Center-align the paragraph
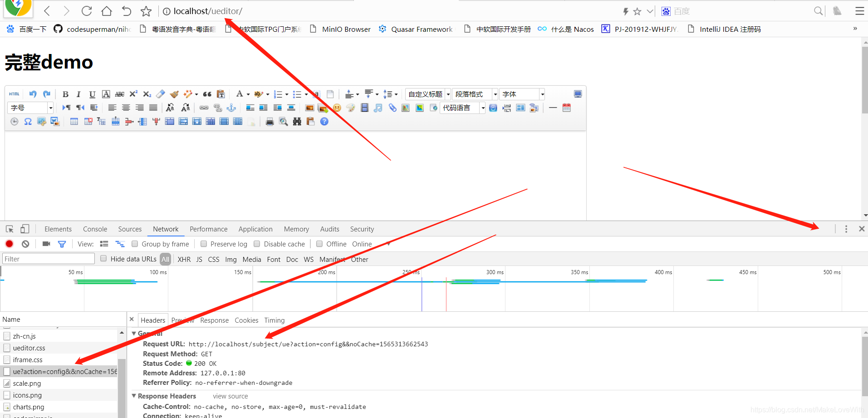Screen dimensions: 868x418 pos(126,108)
